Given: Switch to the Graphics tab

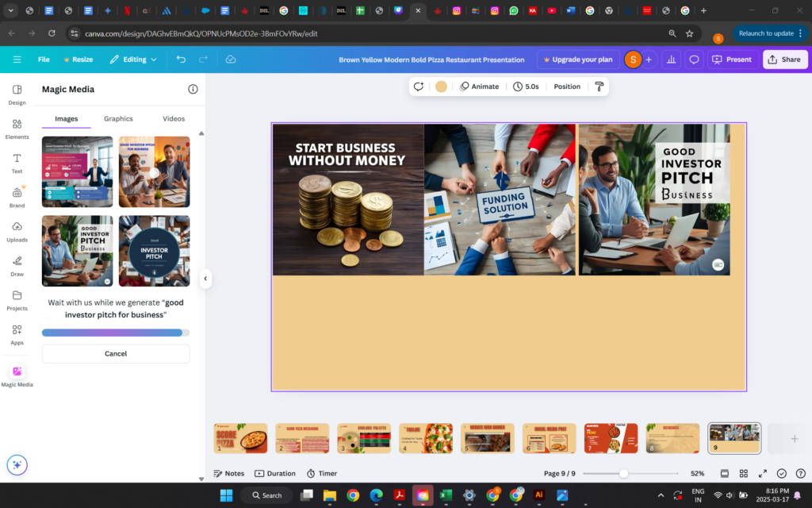Looking at the screenshot, I should (x=118, y=119).
